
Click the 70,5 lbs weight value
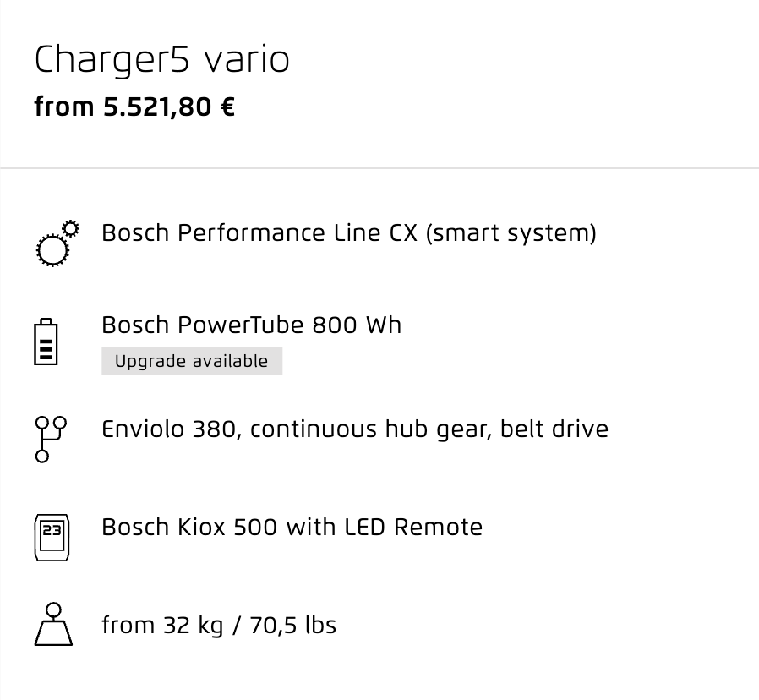[292, 625]
